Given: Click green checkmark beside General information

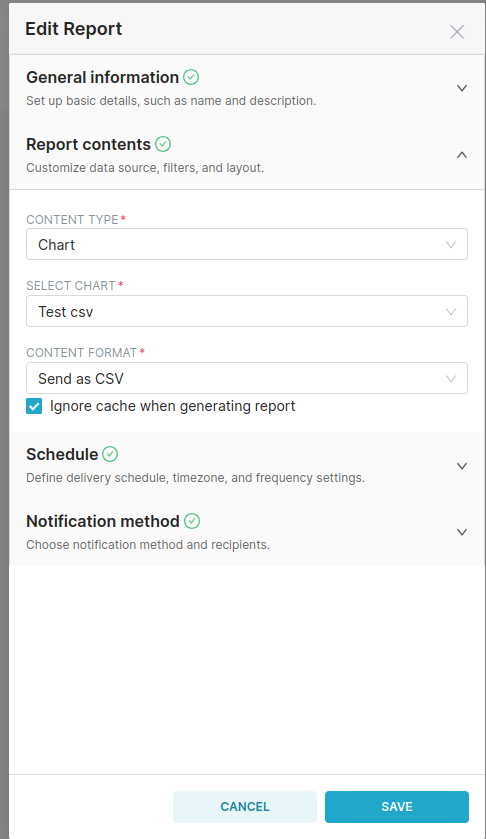Looking at the screenshot, I should (x=191, y=77).
